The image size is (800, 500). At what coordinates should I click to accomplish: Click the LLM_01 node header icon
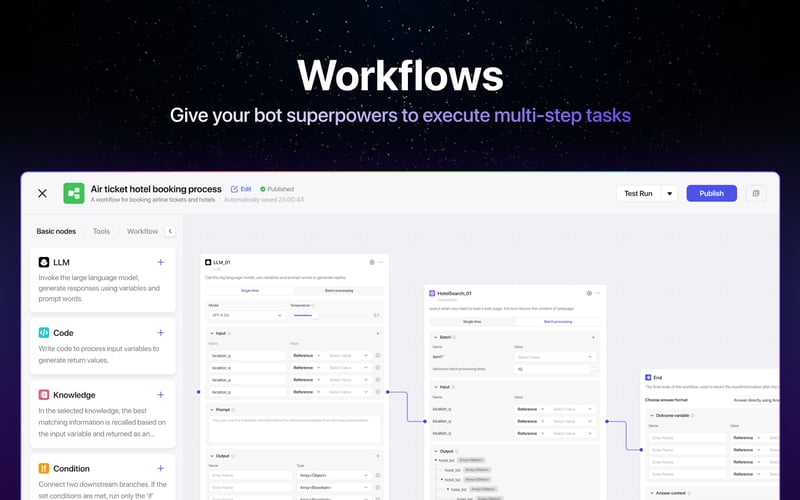[208, 262]
